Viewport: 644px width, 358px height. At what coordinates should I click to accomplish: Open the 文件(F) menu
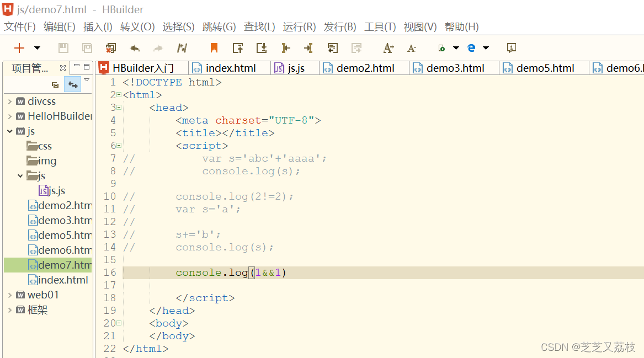tap(20, 27)
